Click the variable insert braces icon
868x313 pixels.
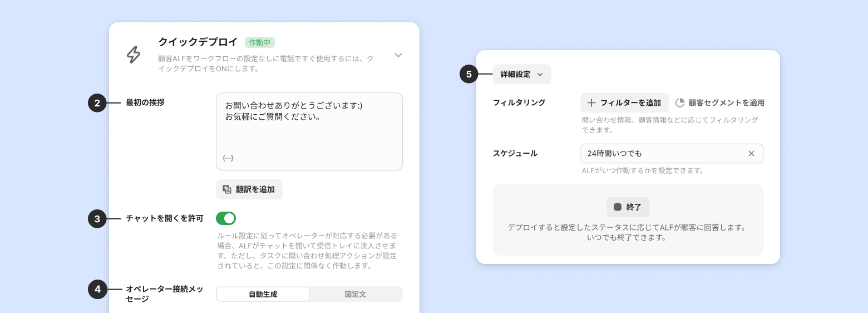[228, 158]
